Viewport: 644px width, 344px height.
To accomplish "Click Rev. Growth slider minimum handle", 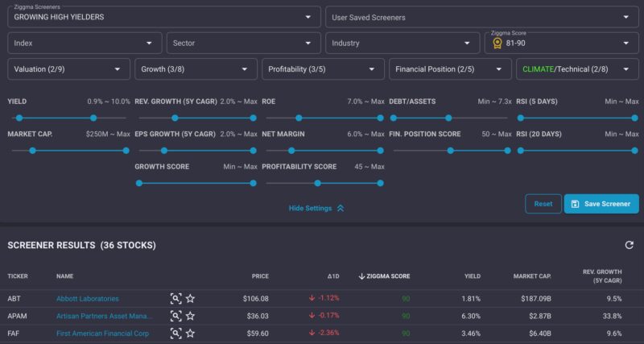I will point(175,118).
